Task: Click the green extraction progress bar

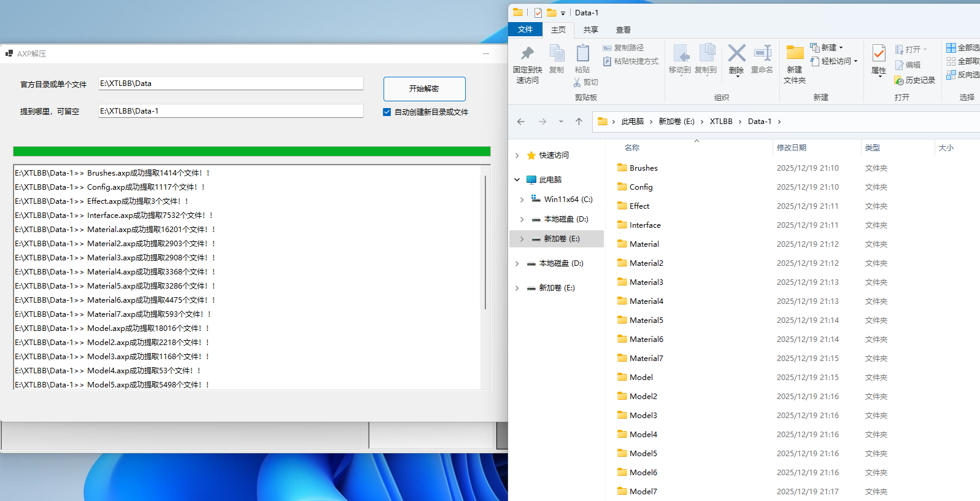Action: pyautogui.click(x=252, y=151)
